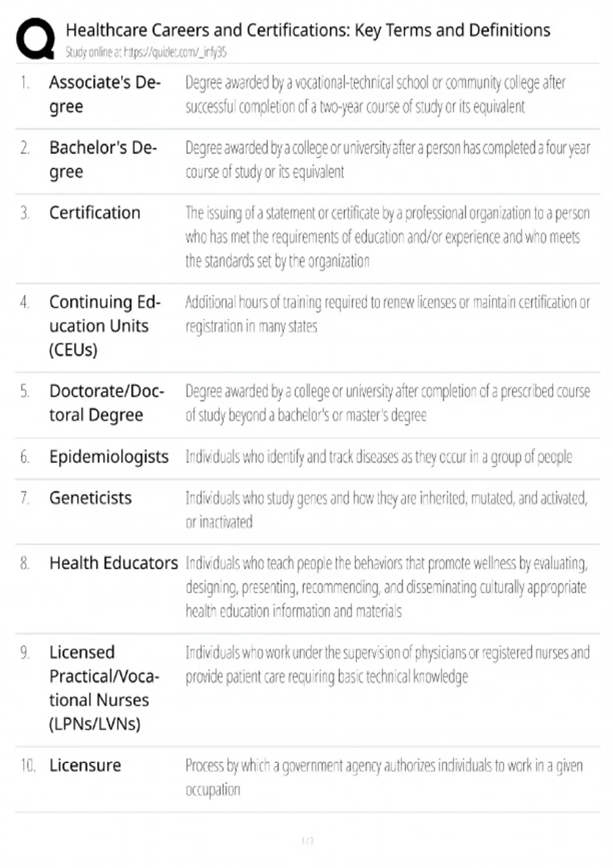Click the Licensed Practical/Vocational Nurses term

pos(104,688)
